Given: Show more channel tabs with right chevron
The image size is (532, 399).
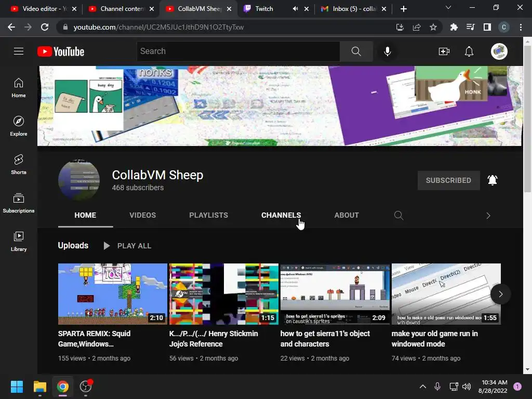Looking at the screenshot, I should (488, 216).
